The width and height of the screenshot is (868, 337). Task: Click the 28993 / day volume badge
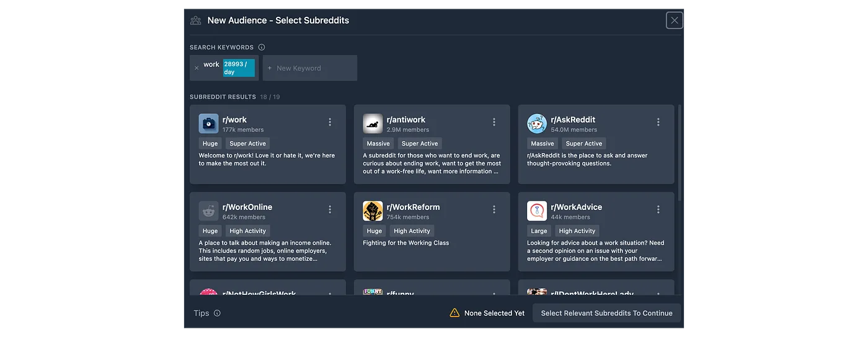[x=239, y=68]
